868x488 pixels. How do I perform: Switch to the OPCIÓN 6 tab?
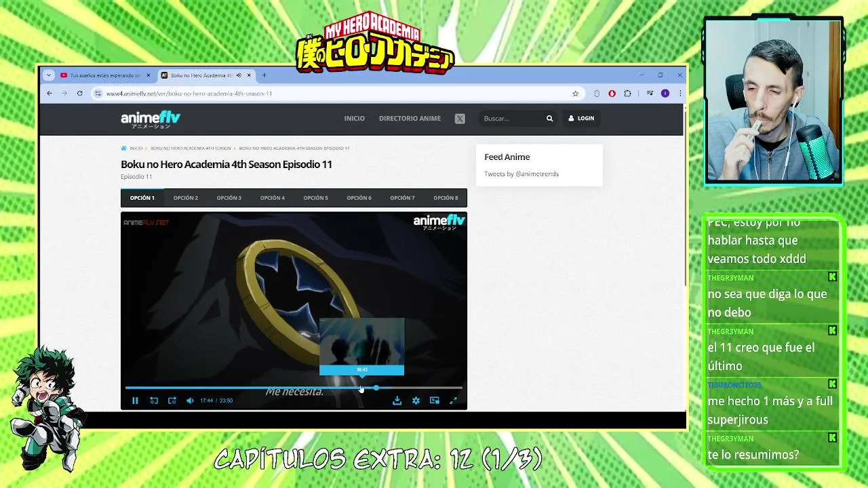coord(359,198)
